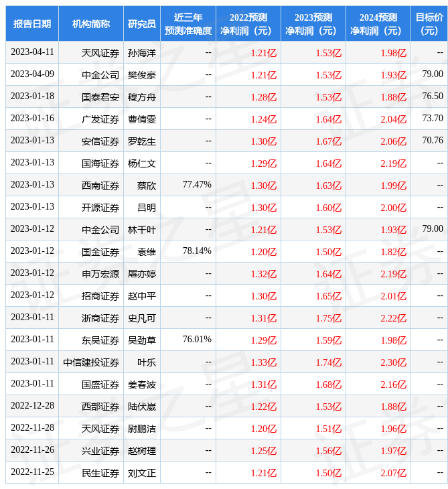The width and height of the screenshot is (448, 489).
Task: Click institution 西部证券
Action: click(x=100, y=407)
